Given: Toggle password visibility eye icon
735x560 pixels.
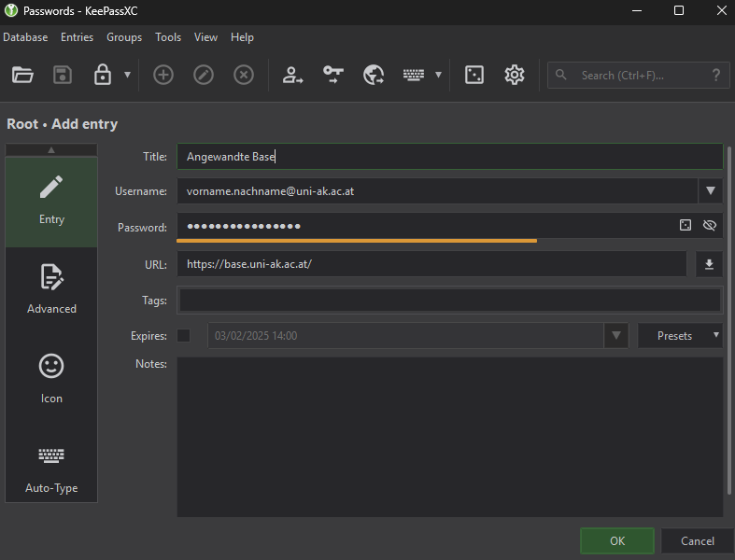Looking at the screenshot, I should [710, 226].
